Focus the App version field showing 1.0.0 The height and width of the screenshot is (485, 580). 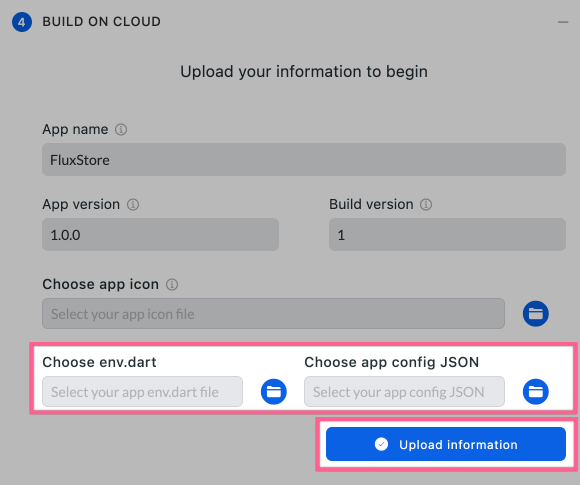pyautogui.click(x=160, y=235)
